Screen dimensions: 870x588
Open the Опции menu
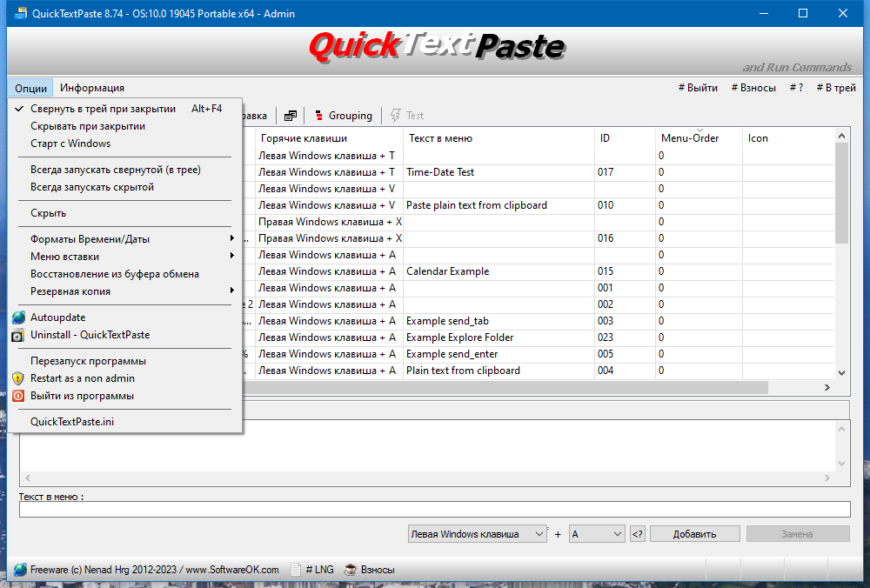pyautogui.click(x=30, y=88)
